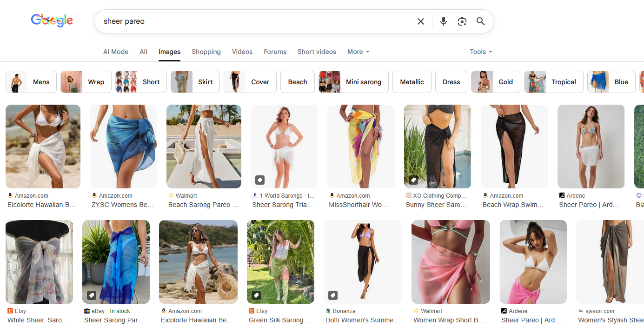Click the shopping tag on Green Silk Sarong image

point(256,295)
